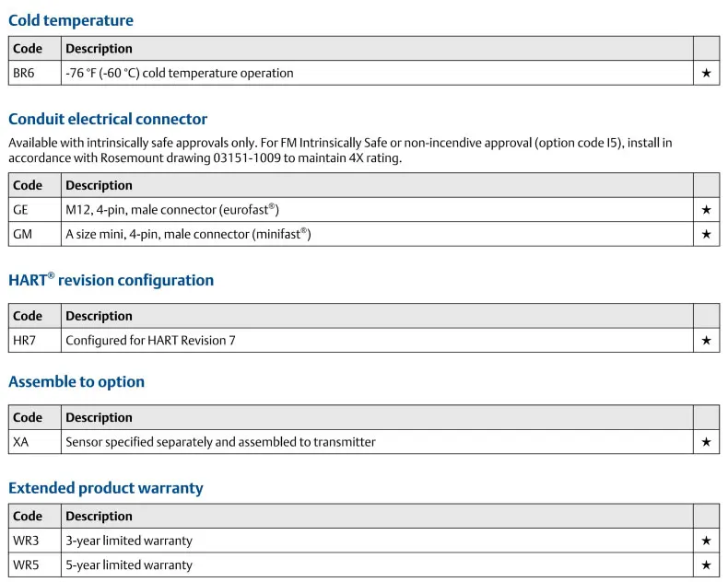Select the WR5 code cell

point(35,565)
